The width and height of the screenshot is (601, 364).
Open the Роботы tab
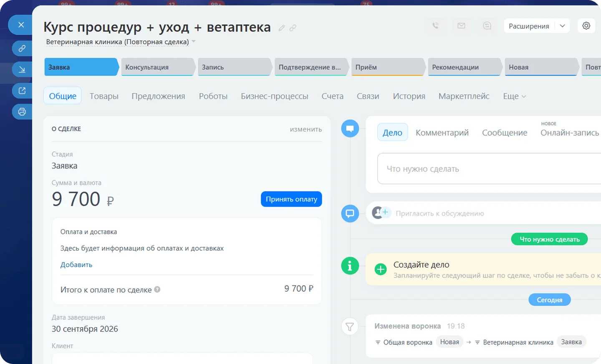pos(213,96)
